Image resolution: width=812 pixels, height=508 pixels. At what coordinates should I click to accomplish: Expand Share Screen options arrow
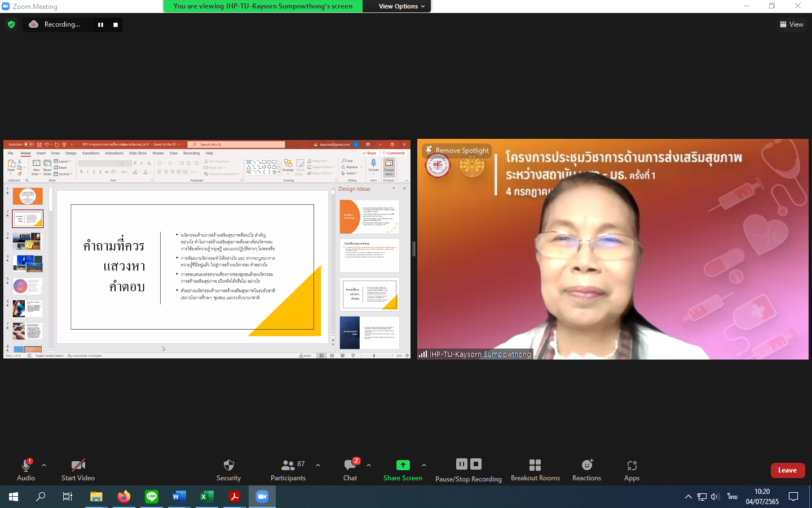coord(424,465)
